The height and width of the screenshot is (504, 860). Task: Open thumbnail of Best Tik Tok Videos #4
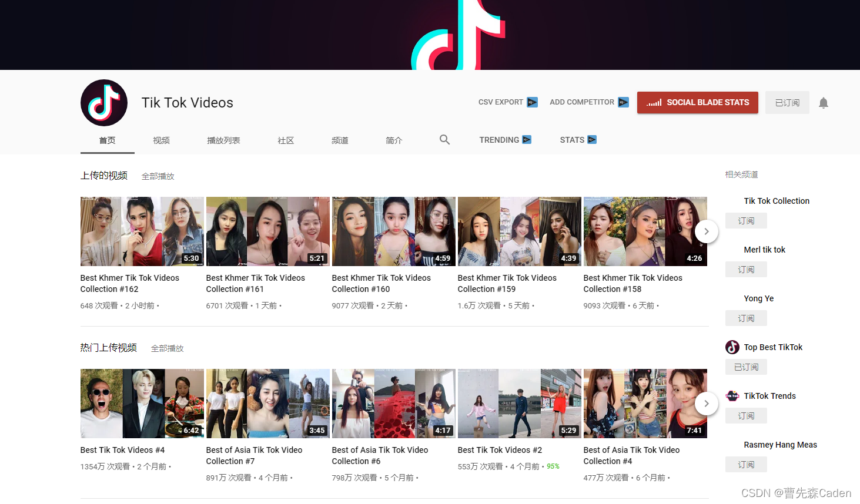[x=142, y=404]
